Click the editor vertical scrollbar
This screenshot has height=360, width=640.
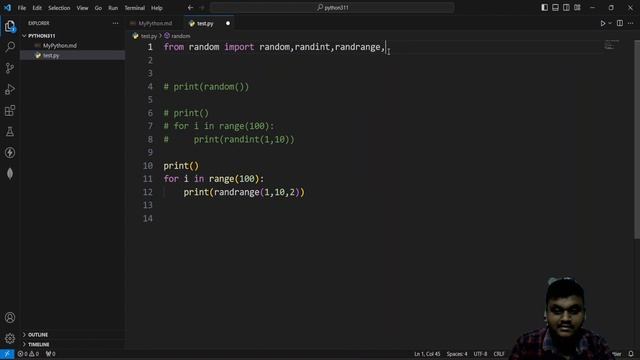(x=637, y=139)
